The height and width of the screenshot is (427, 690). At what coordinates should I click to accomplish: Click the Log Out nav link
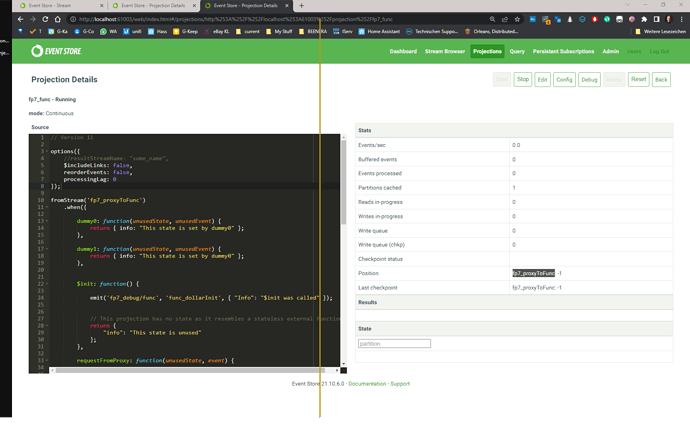(x=659, y=52)
